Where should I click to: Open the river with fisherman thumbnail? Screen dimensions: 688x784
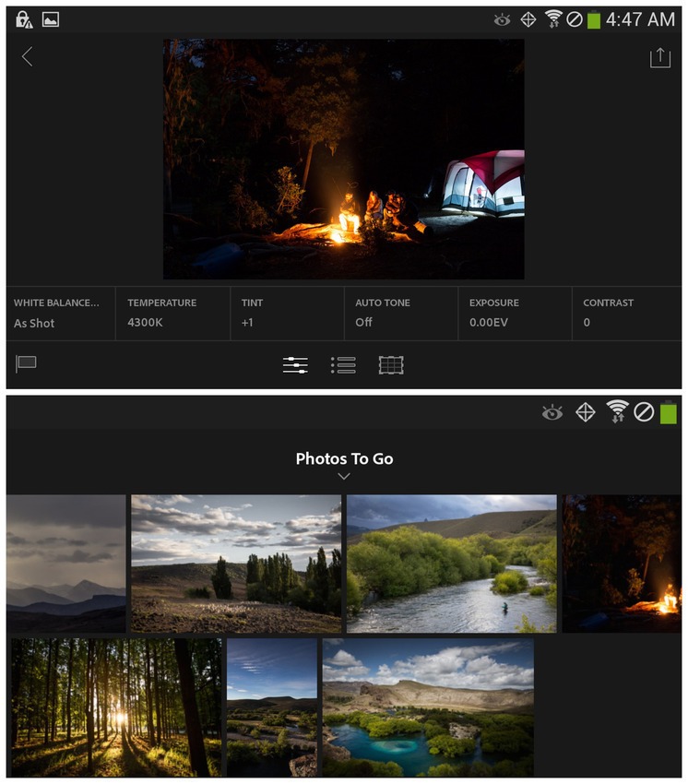[x=452, y=564]
